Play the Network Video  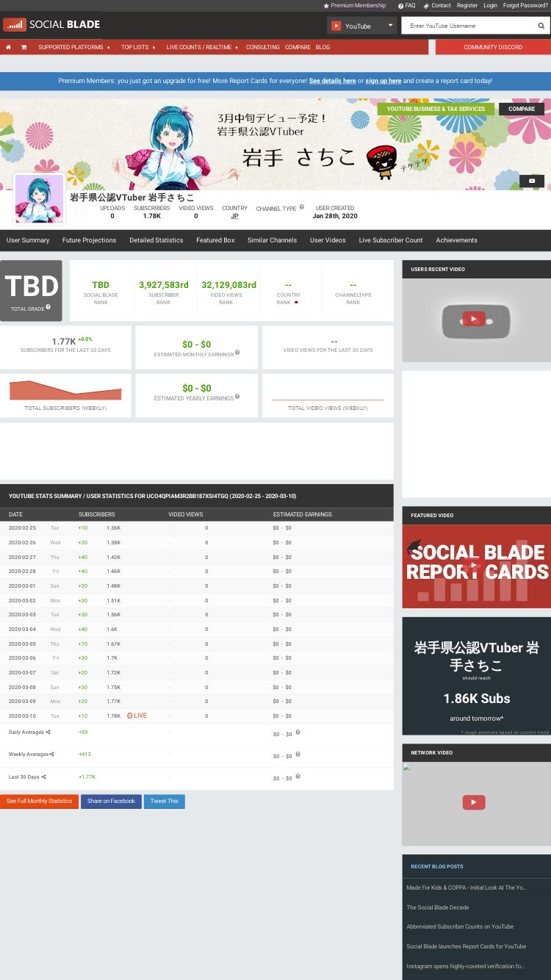click(x=473, y=802)
